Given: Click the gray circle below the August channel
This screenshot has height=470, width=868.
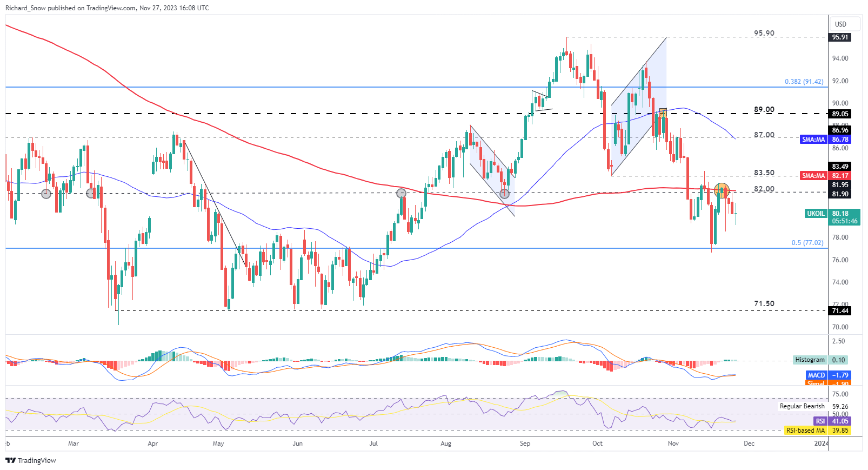Looking at the screenshot, I should (x=504, y=194).
